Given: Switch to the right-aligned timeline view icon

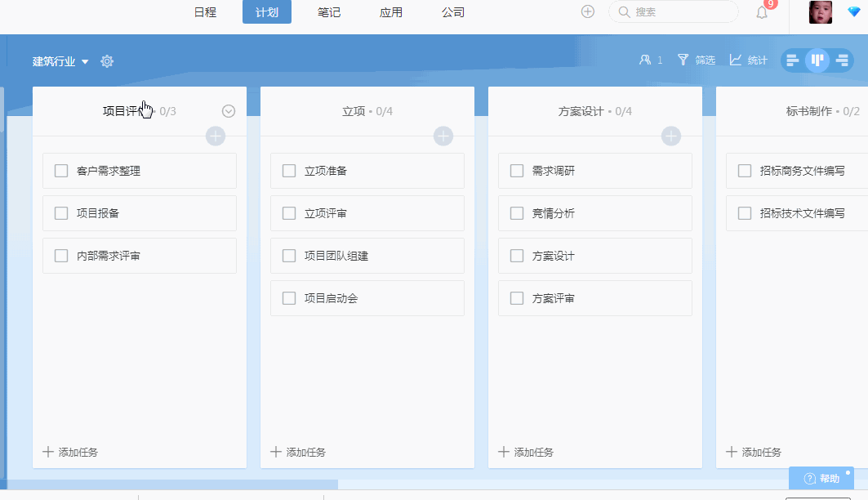Looking at the screenshot, I should 842,60.
